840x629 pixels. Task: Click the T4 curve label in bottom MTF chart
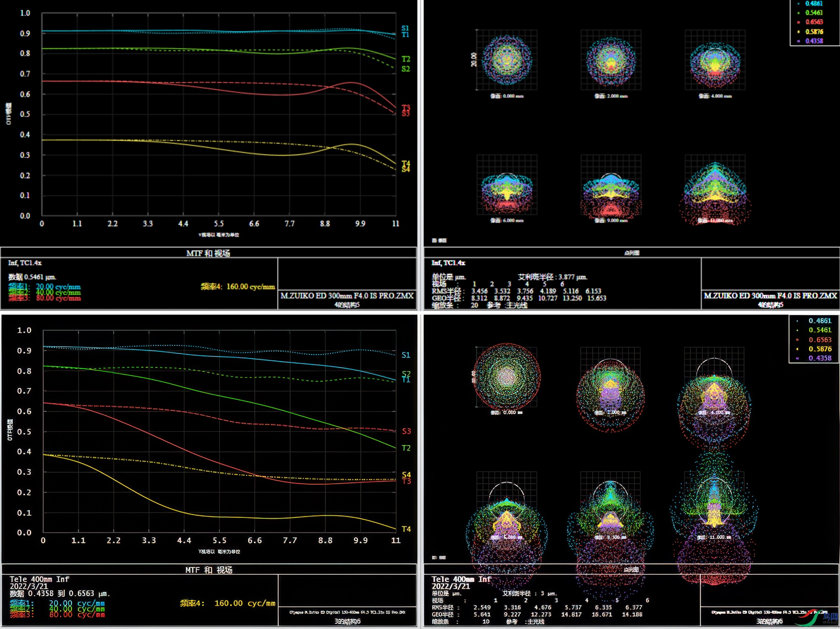click(406, 529)
